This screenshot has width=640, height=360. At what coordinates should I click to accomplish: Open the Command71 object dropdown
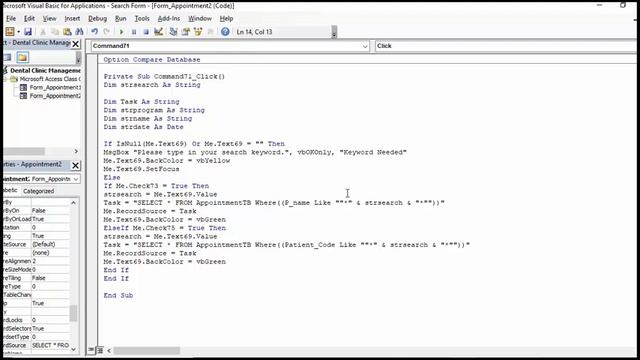pos(365,46)
